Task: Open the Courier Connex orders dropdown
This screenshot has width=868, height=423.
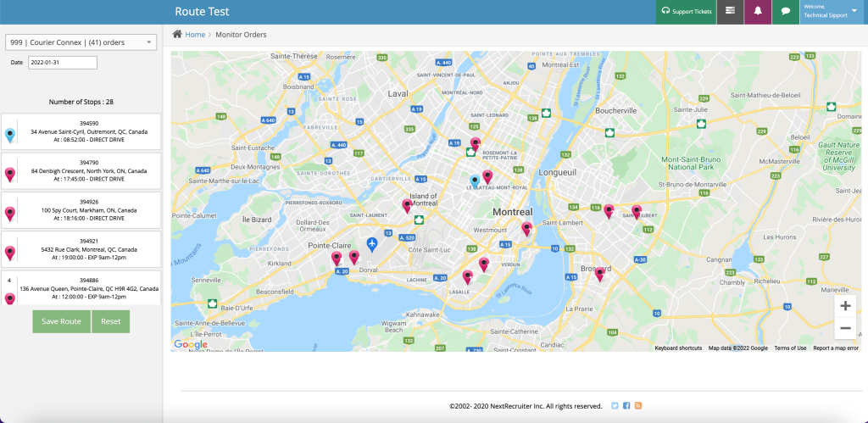Action: click(81, 42)
